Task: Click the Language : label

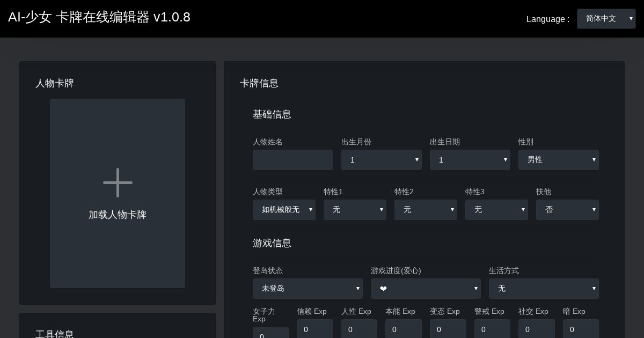Action: [548, 19]
